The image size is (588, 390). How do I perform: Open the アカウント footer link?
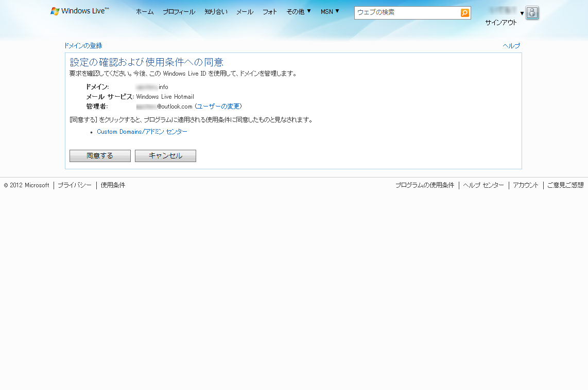(526, 185)
